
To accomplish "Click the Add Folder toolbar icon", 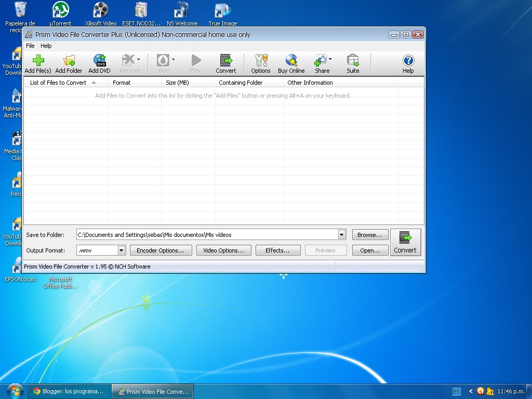I will tap(69, 64).
